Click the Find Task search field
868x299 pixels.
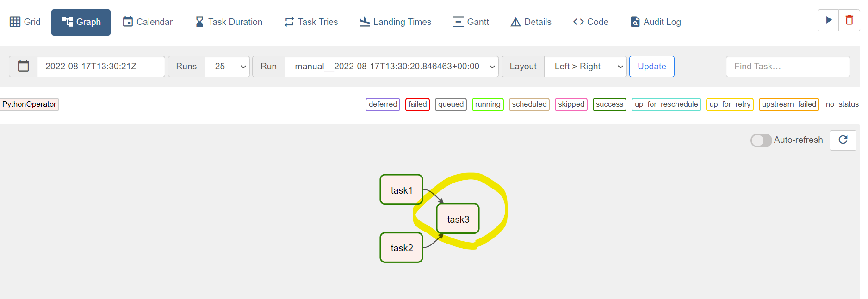tap(788, 67)
